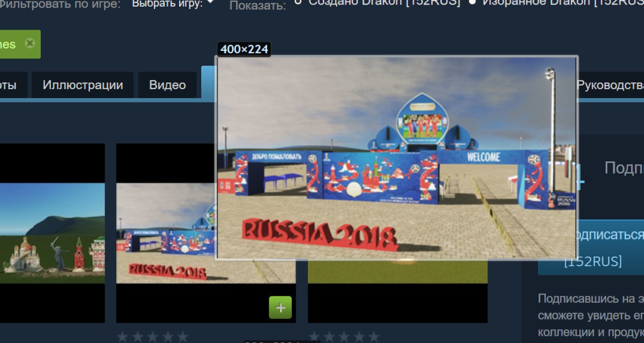Open the Руководства tab

610,85
